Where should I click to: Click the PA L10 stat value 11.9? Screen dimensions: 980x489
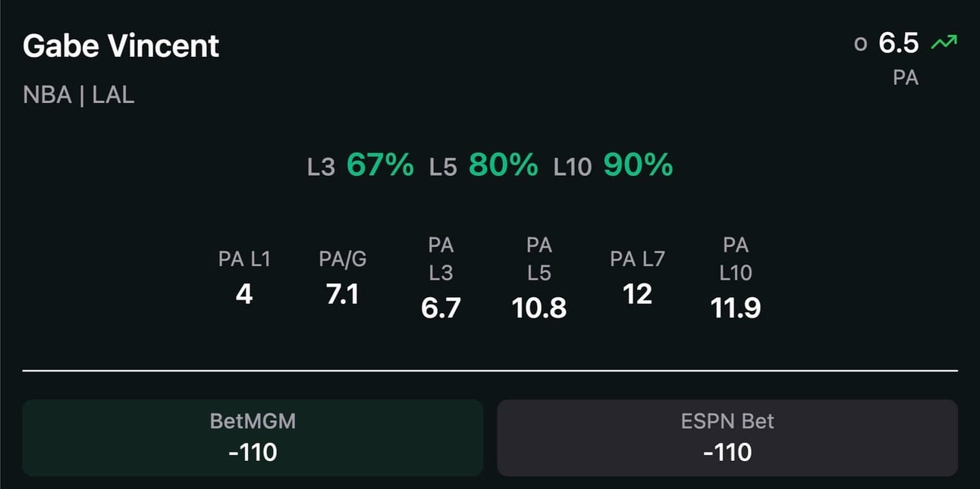736,308
